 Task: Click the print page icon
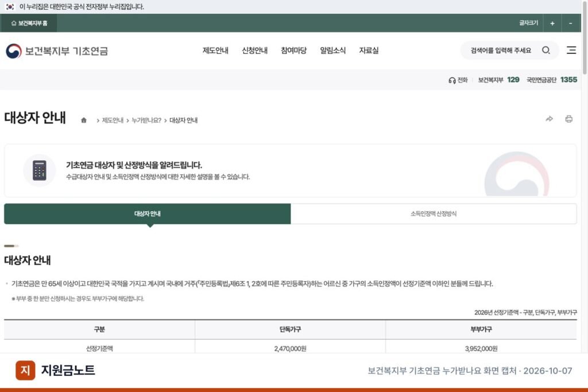[x=569, y=119]
